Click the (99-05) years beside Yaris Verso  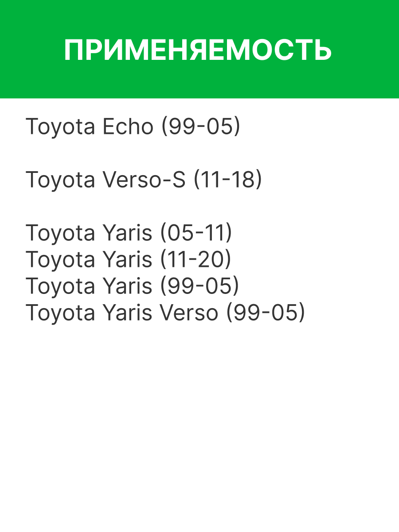[x=266, y=313]
